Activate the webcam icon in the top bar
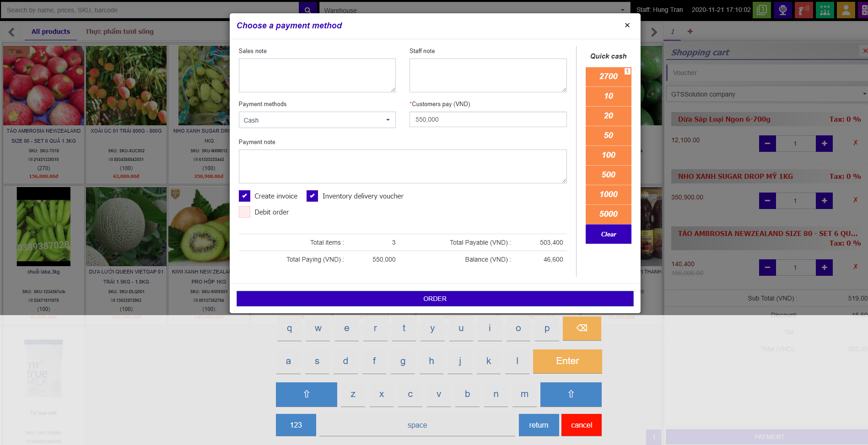Screen dimensions: 868x445 pyautogui.click(x=783, y=10)
